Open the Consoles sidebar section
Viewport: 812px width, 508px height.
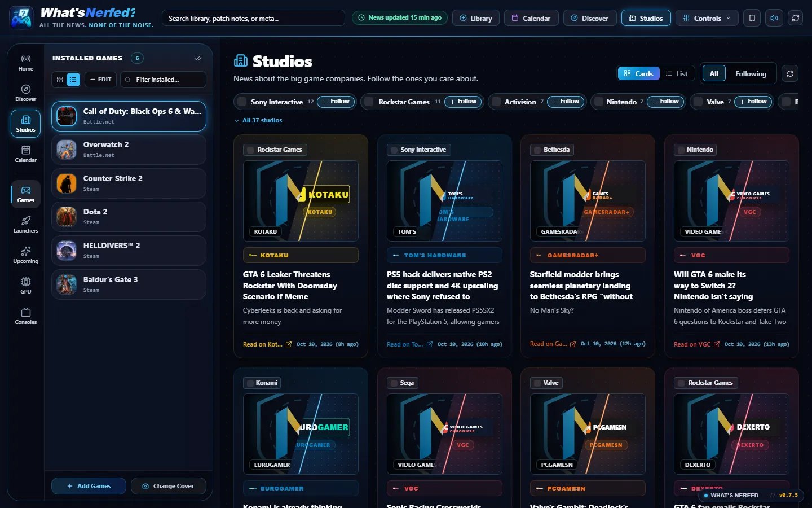[x=25, y=316]
